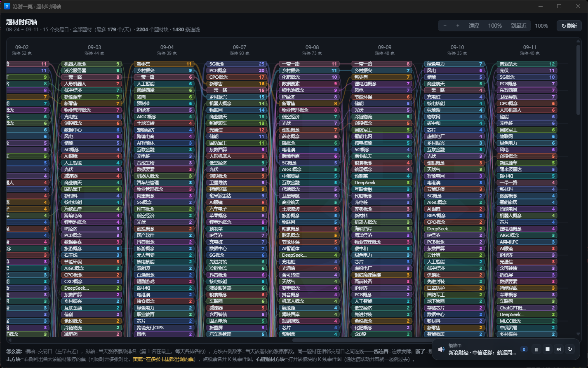Click the 高端装备 block under 09-09

coord(382,281)
